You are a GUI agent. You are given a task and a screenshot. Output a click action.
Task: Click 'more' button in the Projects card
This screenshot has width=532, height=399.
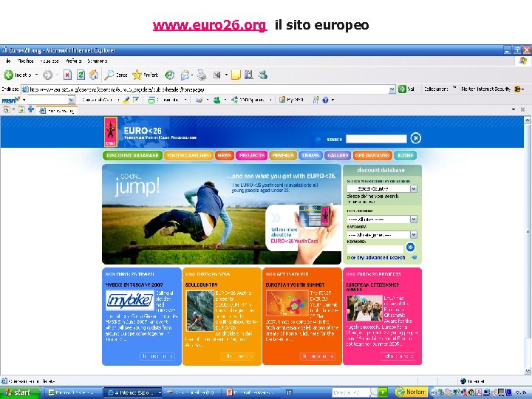(398, 356)
